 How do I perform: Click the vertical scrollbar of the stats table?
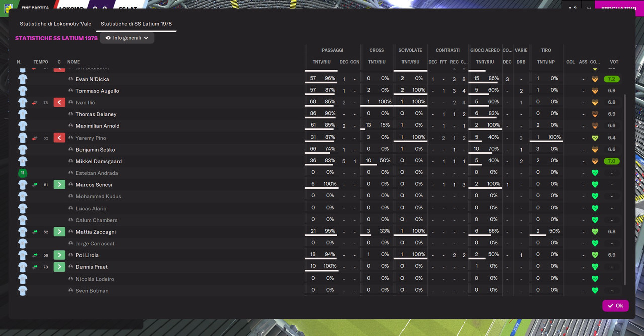625,189
